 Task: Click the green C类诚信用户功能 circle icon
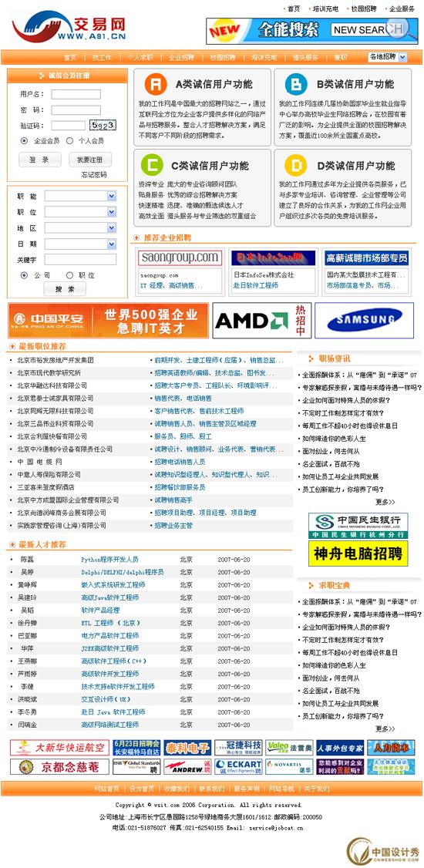(x=152, y=165)
